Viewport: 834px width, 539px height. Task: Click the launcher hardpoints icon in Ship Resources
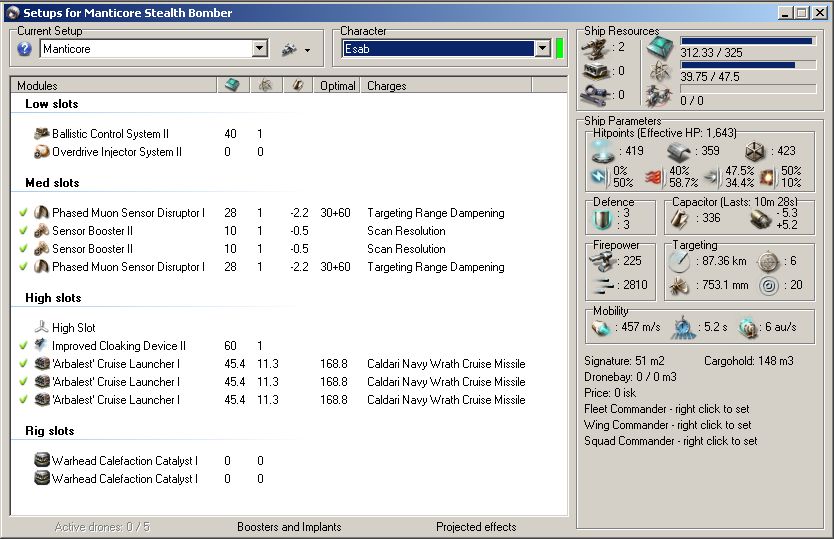tap(595, 71)
